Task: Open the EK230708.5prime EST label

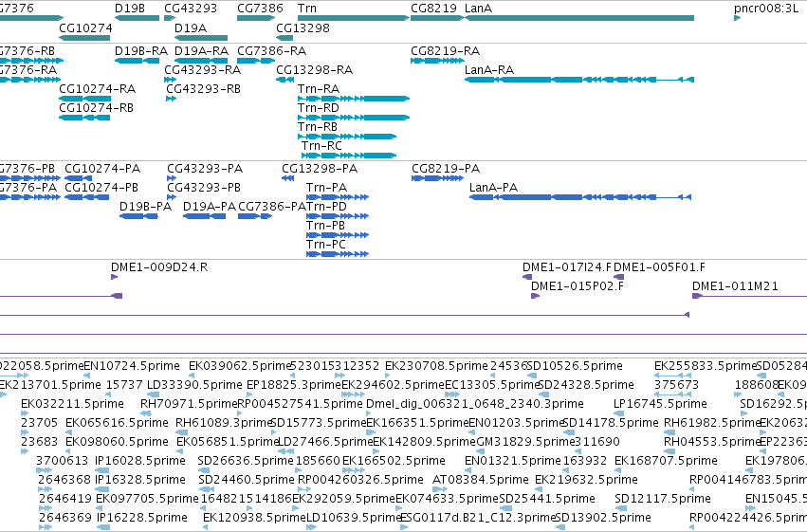Action: [x=436, y=366]
